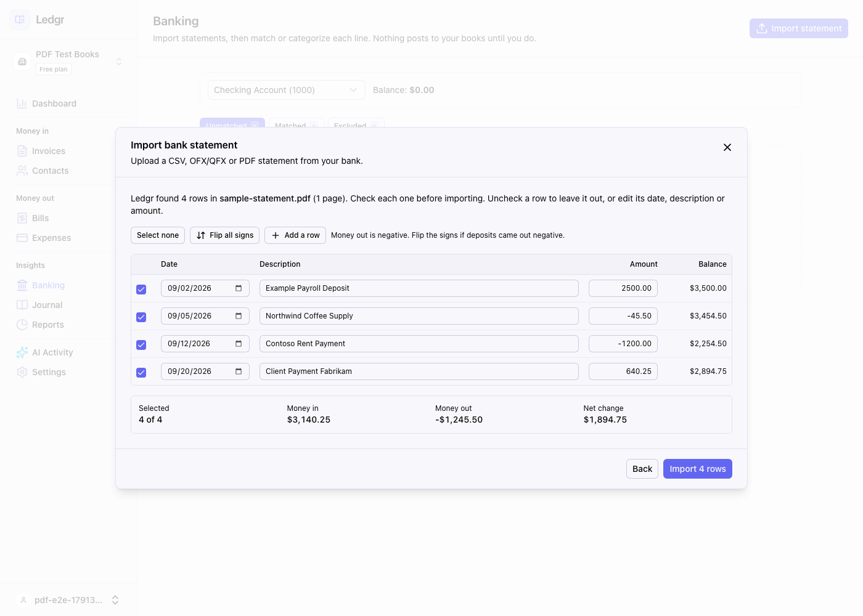
Task: Open date picker for 09/02/2026 row
Action: [x=239, y=288]
